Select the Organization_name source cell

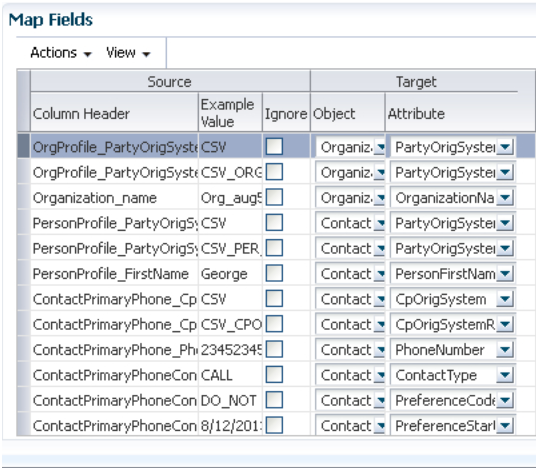[114, 198]
